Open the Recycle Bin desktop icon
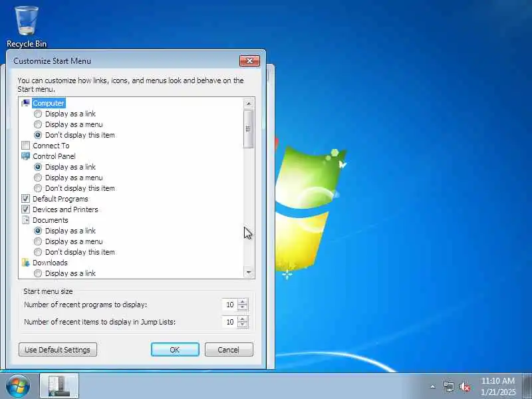 pos(27,27)
